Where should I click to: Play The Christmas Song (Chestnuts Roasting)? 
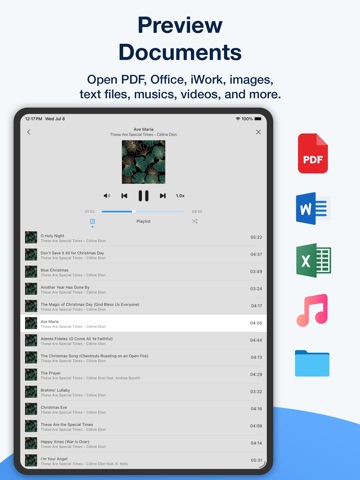click(143, 358)
